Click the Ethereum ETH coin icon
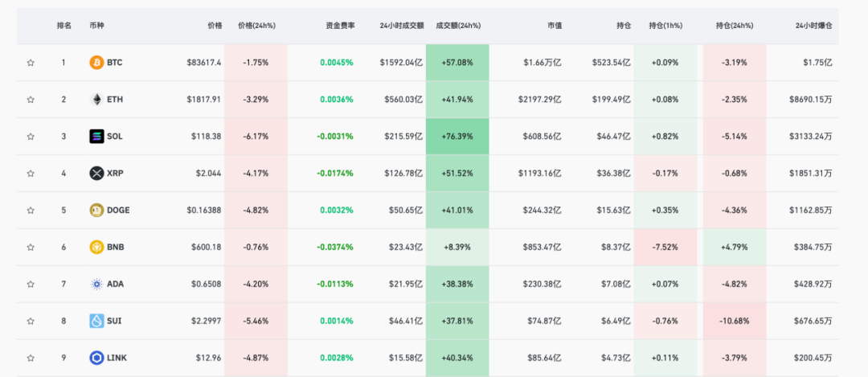This screenshot has width=868, height=377. 96,100
